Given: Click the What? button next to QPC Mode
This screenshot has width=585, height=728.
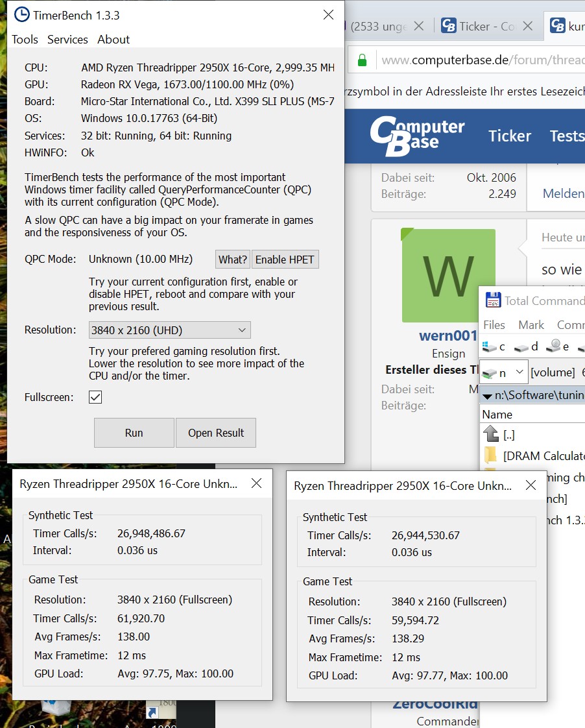Looking at the screenshot, I should pos(232,260).
